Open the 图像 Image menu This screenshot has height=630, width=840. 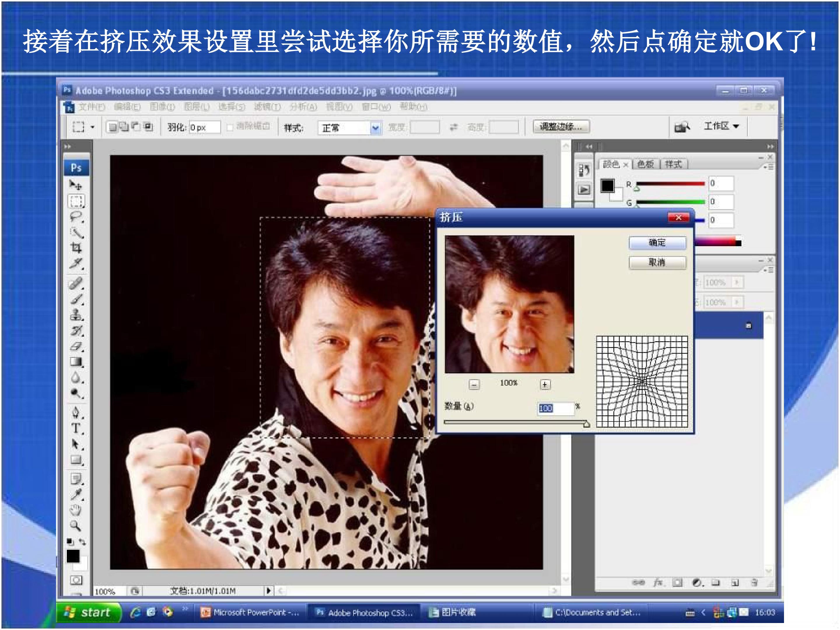[x=162, y=107]
